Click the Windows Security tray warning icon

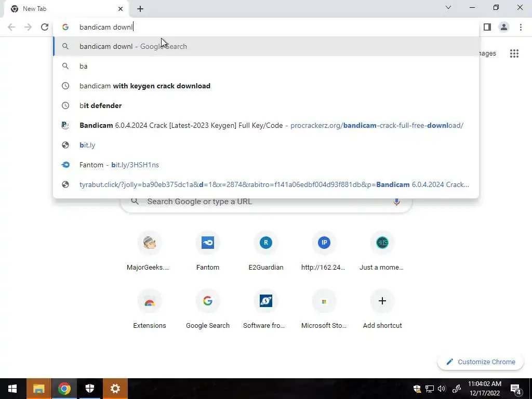(x=417, y=389)
